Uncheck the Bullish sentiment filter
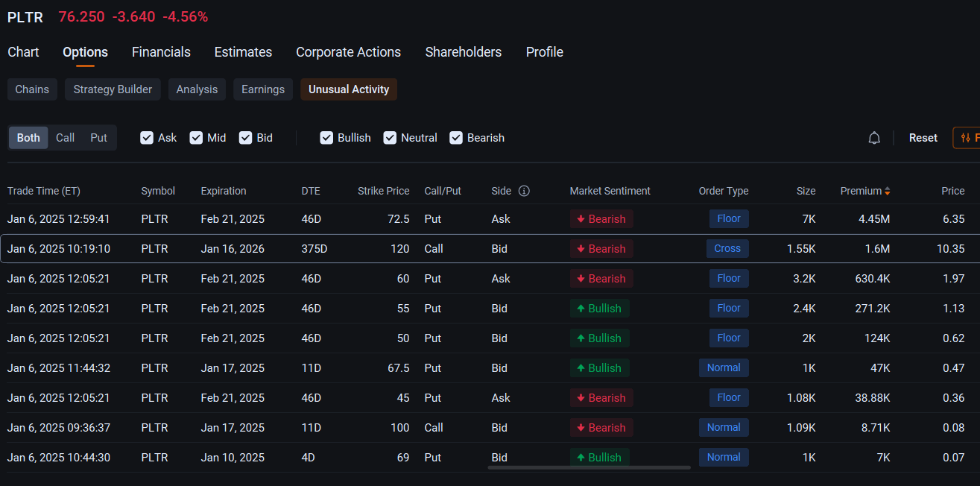 [x=326, y=138]
